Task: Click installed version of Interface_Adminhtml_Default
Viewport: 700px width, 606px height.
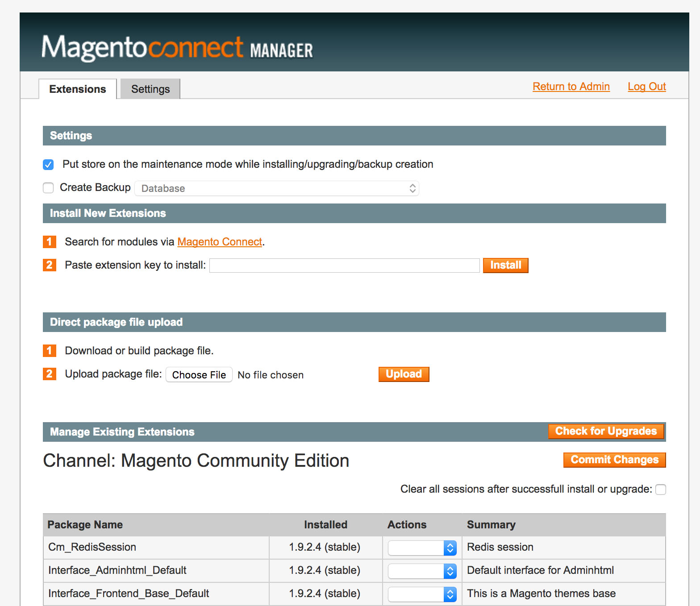Action: [325, 570]
